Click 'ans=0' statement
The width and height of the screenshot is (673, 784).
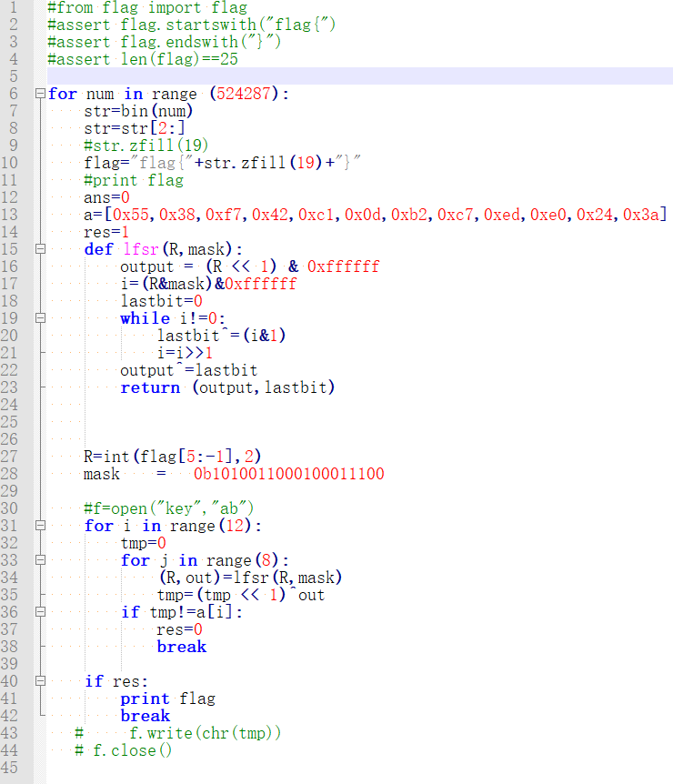click(x=107, y=197)
